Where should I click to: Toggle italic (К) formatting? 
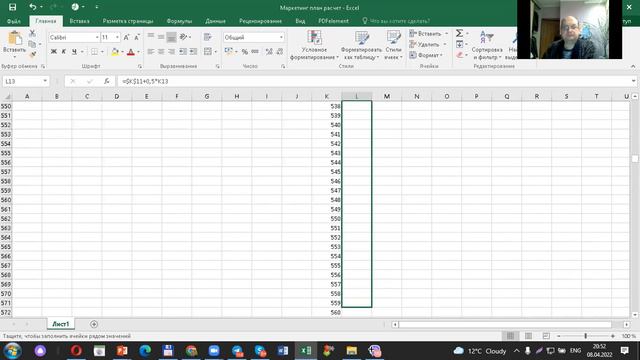64,51
